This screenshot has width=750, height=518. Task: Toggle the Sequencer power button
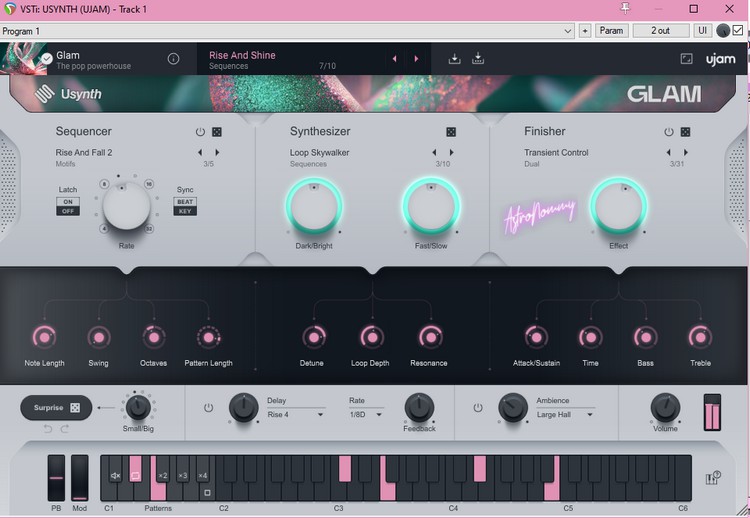pyautogui.click(x=200, y=132)
